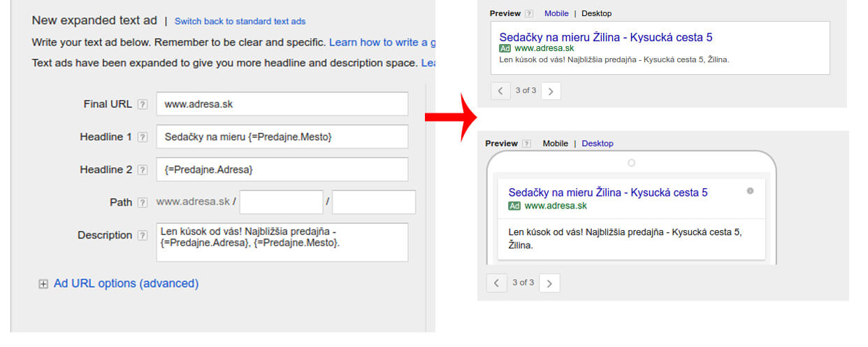Click '3 of 3' counter in bottom preview
The height and width of the screenshot is (347, 868).
(x=523, y=283)
